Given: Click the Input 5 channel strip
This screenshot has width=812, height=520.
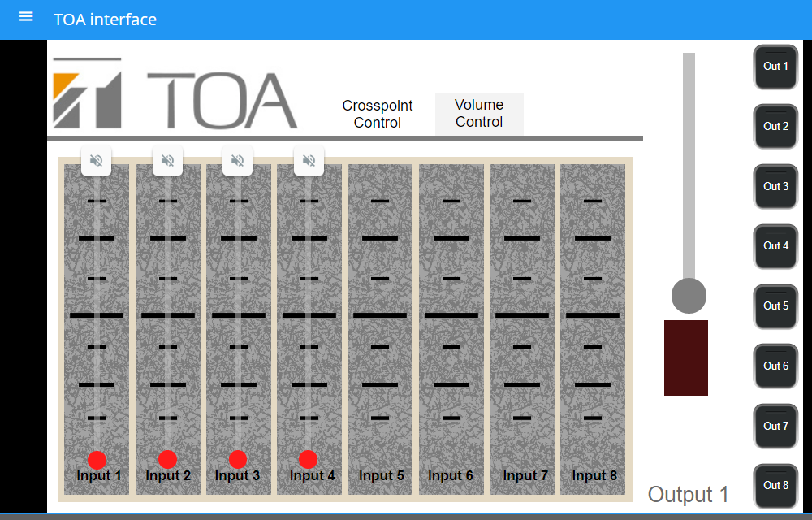Looking at the screenshot, I should (380, 329).
